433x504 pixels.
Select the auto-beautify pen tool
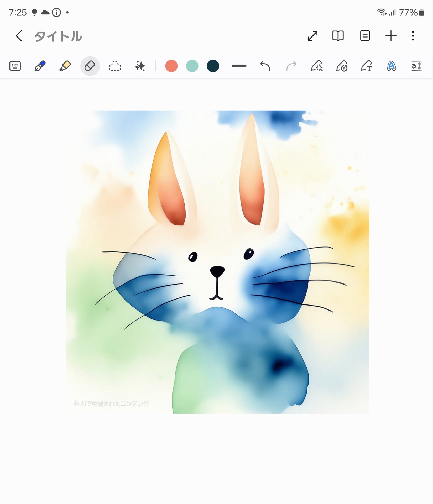click(317, 66)
